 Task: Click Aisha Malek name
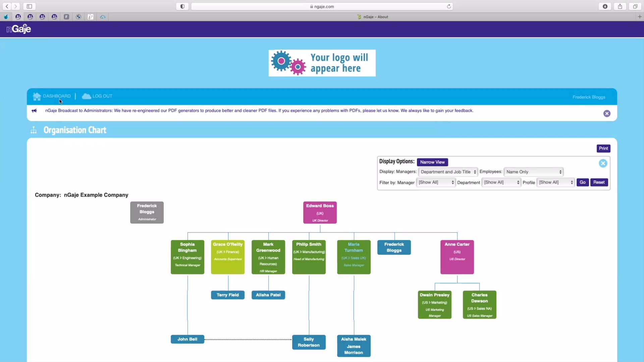354,339
